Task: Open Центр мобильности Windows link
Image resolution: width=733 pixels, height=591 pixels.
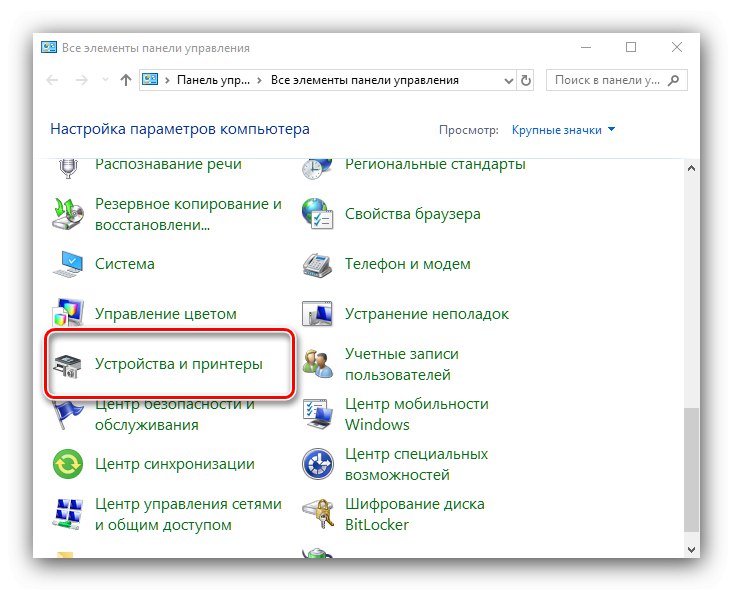Action: pos(417,414)
